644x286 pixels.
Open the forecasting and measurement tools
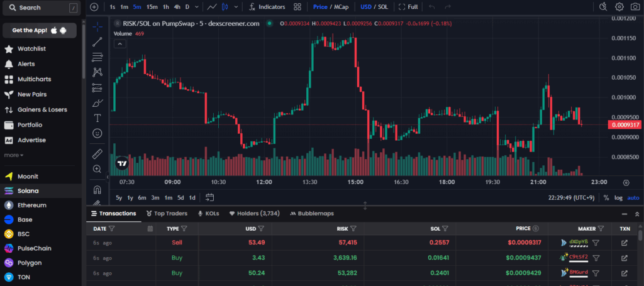(97, 87)
